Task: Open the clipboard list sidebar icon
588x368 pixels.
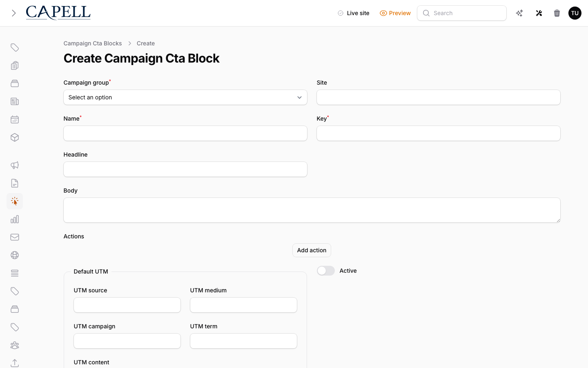Action: pyautogui.click(x=15, y=65)
